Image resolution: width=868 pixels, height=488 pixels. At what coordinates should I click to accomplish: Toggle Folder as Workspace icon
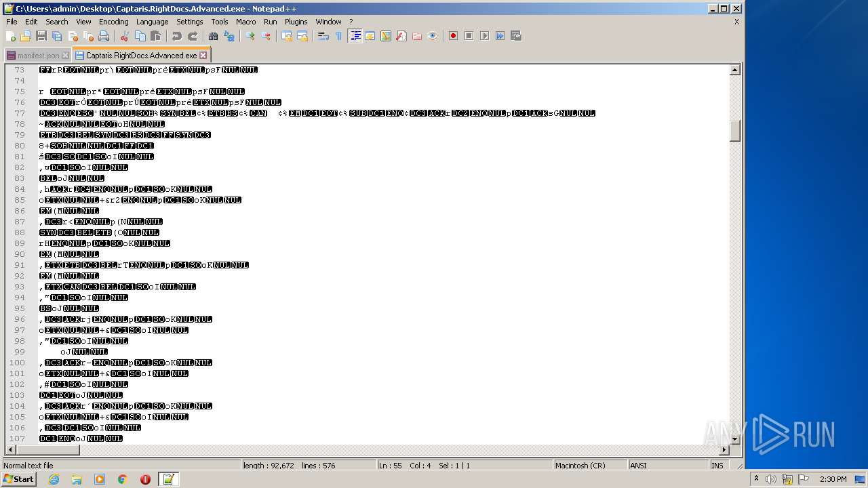(416, 36)
